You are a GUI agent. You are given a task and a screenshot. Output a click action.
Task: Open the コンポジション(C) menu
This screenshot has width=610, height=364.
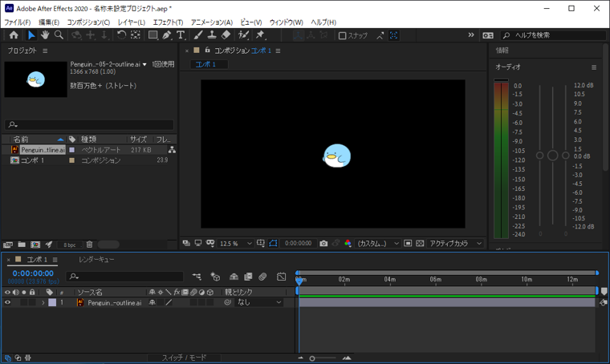pyautogui.click(x=88, y=22)
